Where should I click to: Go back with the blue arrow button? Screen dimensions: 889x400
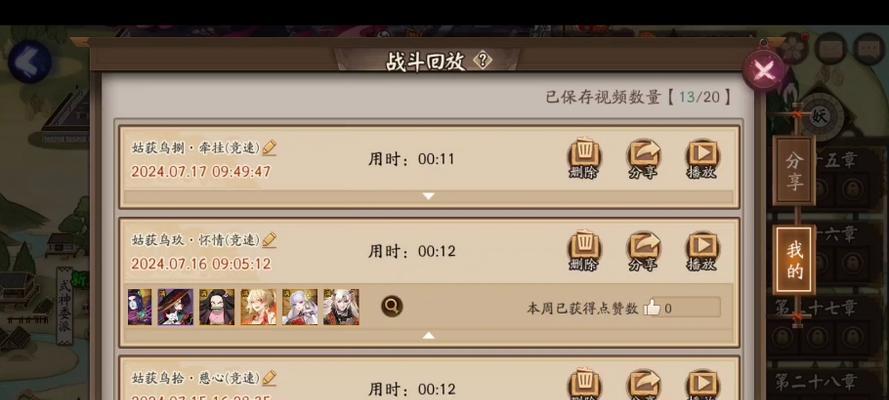[x=29, y=61]
